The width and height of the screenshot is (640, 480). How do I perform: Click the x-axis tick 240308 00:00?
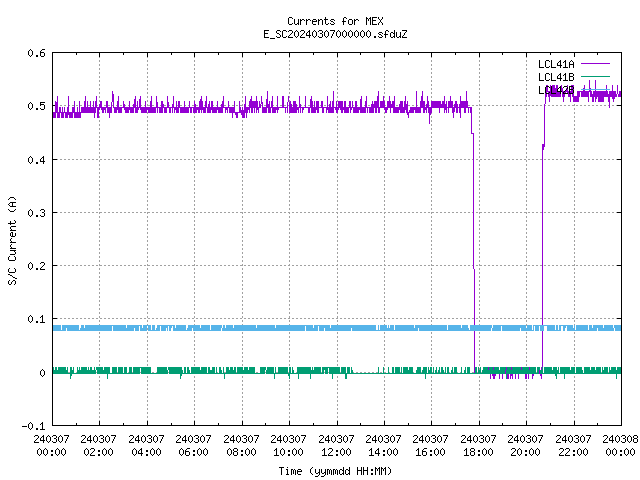click(x=620, y=445)
